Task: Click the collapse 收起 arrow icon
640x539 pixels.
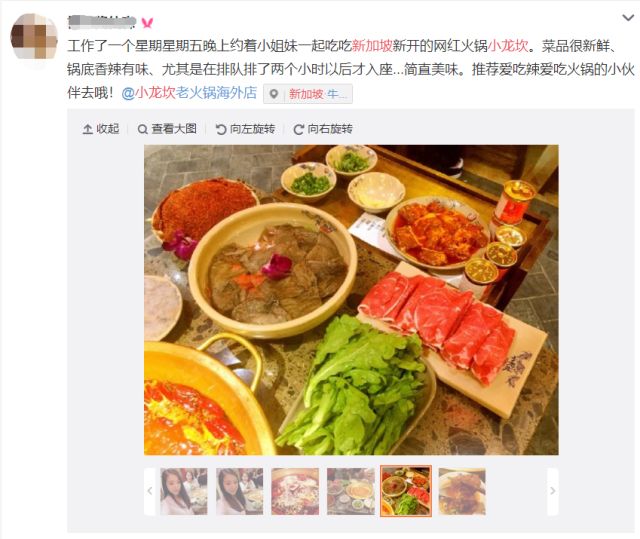Action: pos(87,129)
